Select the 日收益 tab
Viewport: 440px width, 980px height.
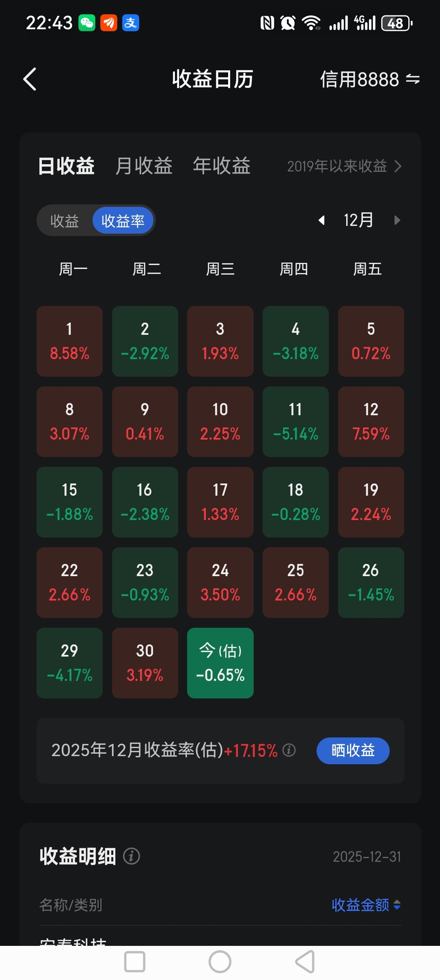[x=66, y=166]
